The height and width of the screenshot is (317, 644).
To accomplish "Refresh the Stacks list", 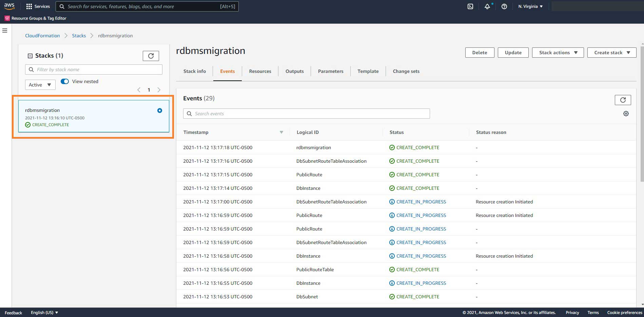I will [x=151, y=56].
